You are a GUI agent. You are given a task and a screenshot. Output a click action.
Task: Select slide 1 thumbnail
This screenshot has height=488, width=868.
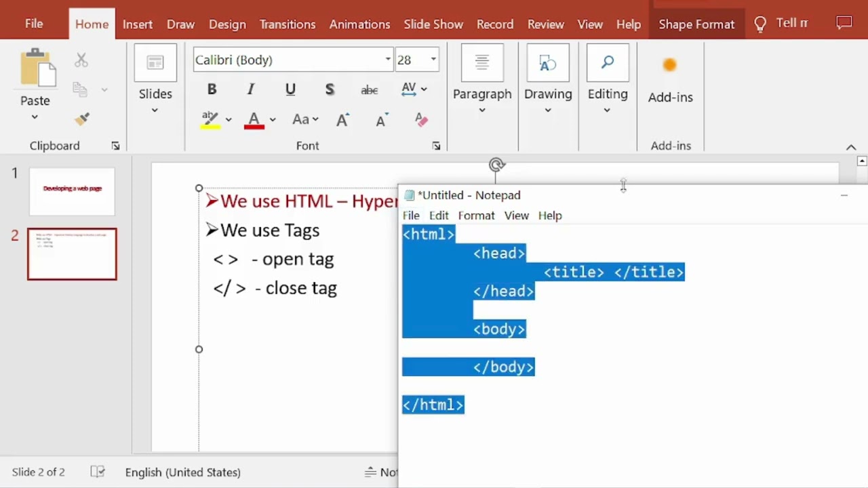click(x=72, y=191)
